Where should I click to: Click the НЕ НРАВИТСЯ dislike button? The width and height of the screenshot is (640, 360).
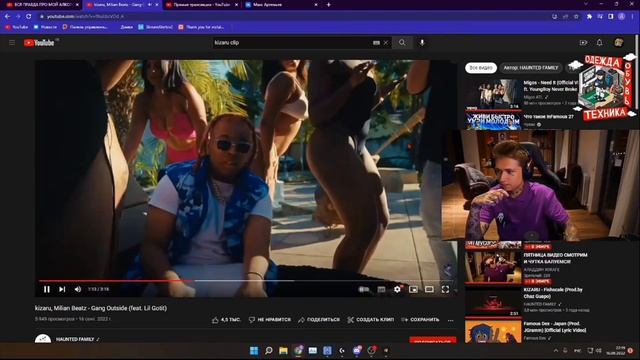pos(270,320)
